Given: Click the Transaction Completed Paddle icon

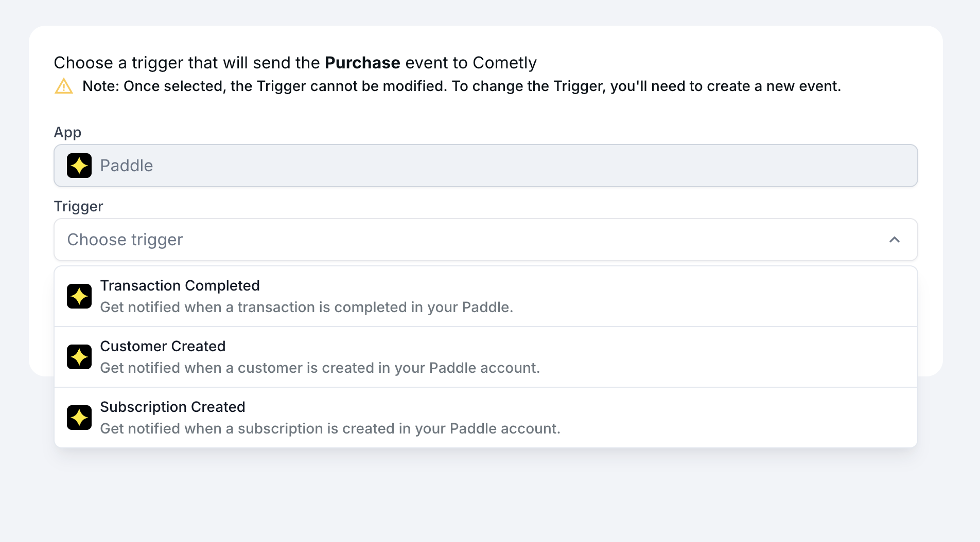Looking at the screenshot, I should click(79, 296).
